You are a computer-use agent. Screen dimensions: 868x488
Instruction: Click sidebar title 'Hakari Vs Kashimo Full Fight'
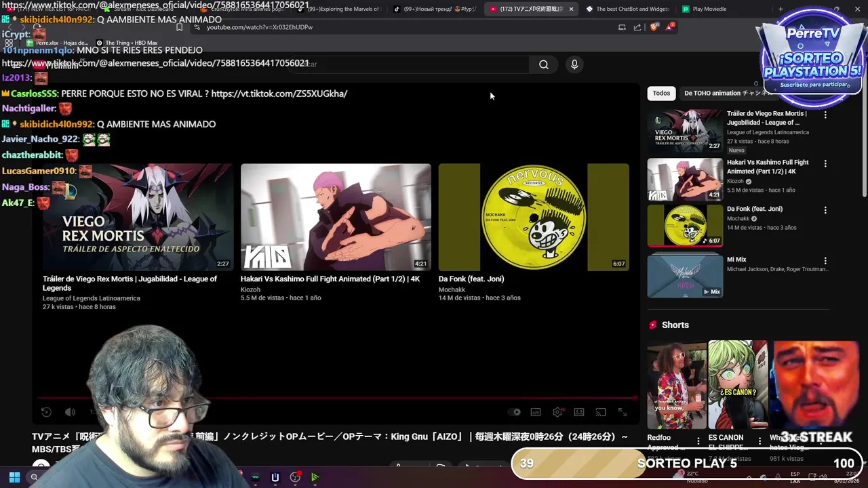[768, 167]
